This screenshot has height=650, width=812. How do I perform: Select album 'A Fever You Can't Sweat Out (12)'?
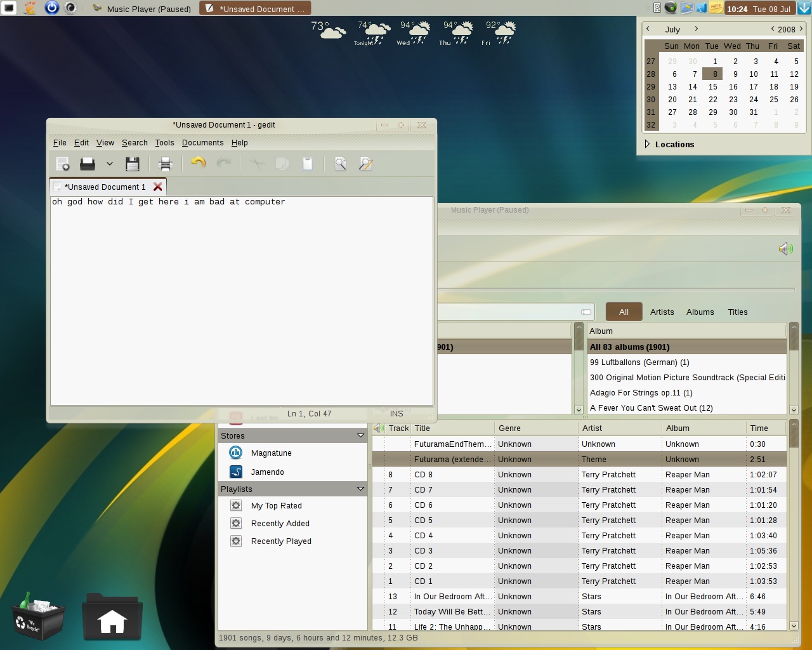tap(687, 408)
